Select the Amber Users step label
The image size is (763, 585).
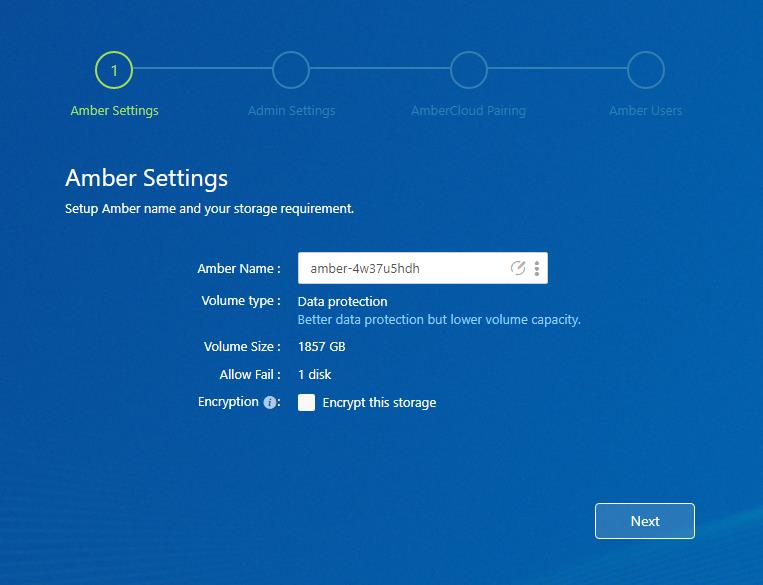point(645,111)
